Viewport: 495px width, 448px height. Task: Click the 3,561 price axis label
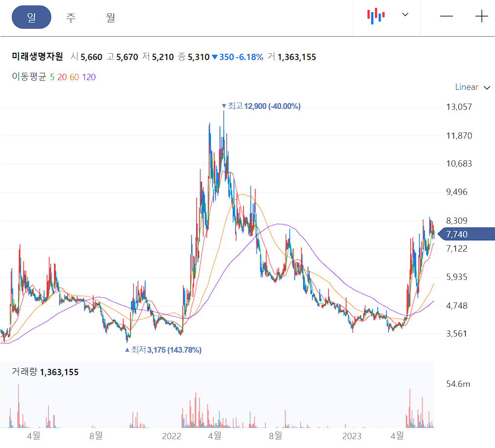tap(457, 334)
